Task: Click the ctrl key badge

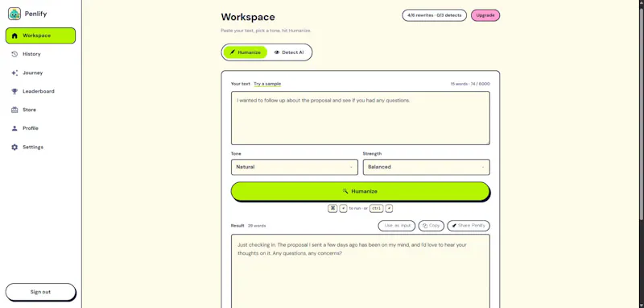Action: (377, 209)
